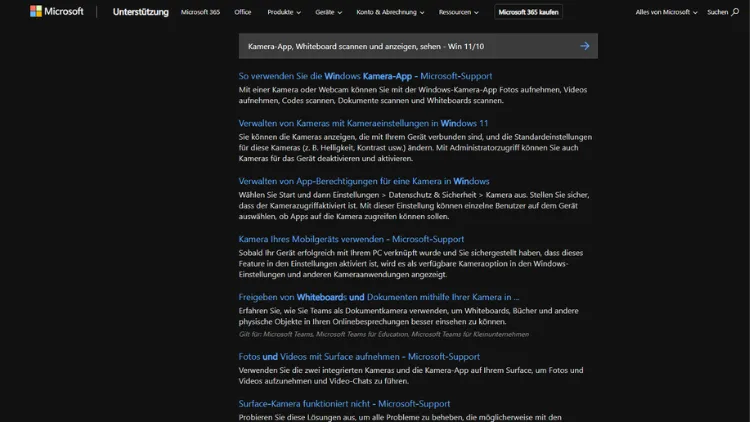This screenshot has width=750, height=422.
Task: Click description starting 'Wählen Sie Start und dann'
Action: (x=414, y=205)
